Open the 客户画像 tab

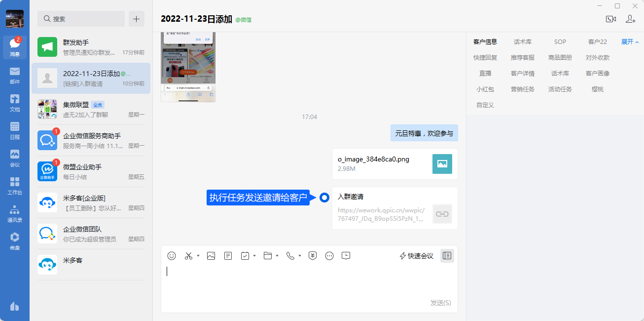pos(598,74)
